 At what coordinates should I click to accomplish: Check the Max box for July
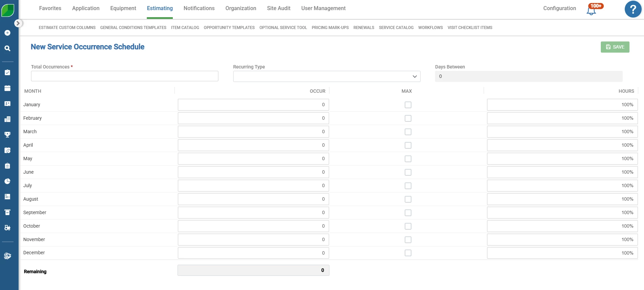pyautogui.click(x=408, y=186)
